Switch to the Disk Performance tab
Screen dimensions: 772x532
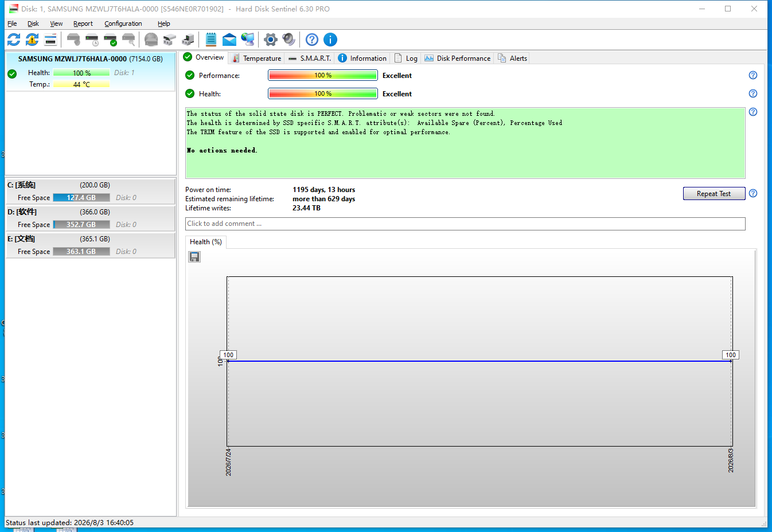pos(458,58)
